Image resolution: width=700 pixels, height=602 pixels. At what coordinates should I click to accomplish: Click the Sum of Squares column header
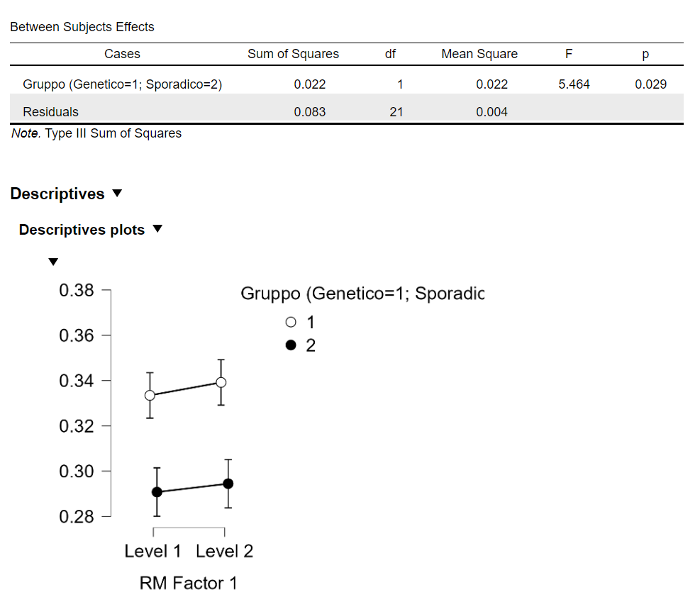point(293,54)
